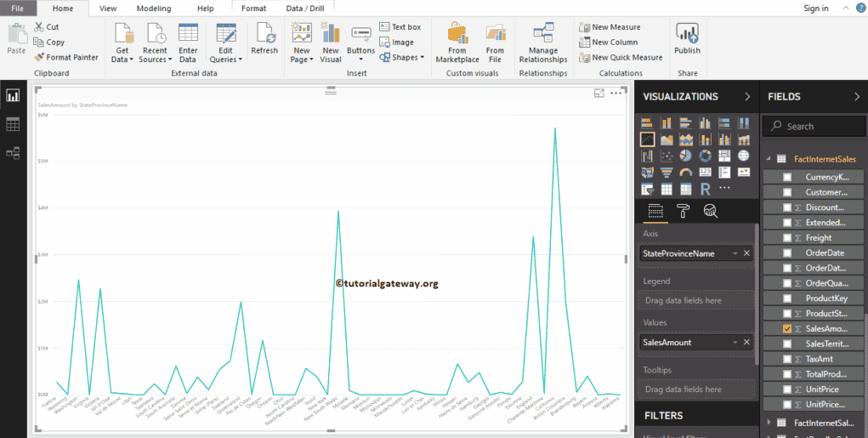This screenshot has height=438, width=868.
Task: Switch to Data view in sidebar
Action: [13, 124]
